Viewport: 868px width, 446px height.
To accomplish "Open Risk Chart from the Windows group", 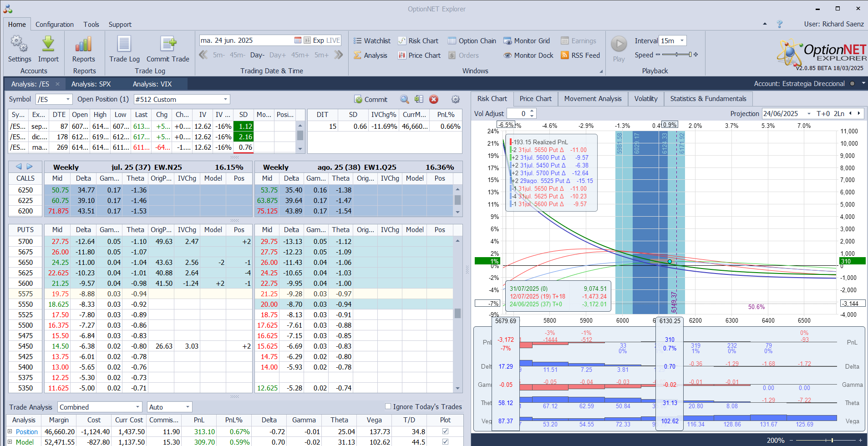I will click(418, 41).
